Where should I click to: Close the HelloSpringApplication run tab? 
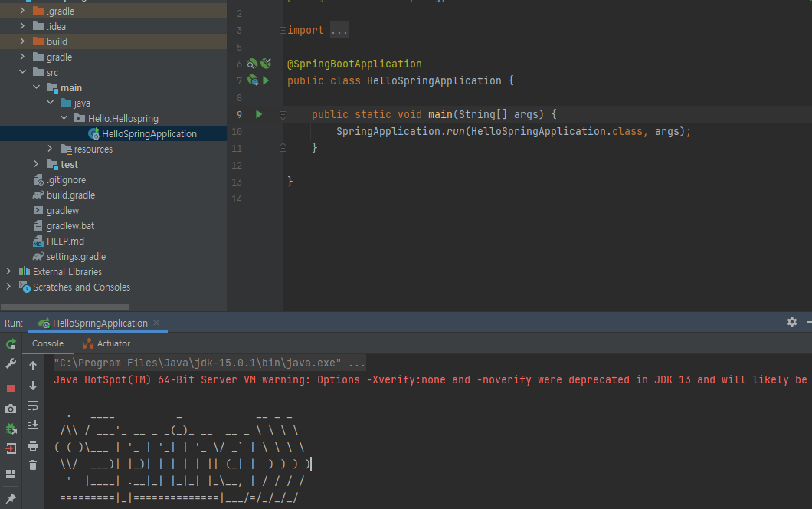(x=156, y=323)
